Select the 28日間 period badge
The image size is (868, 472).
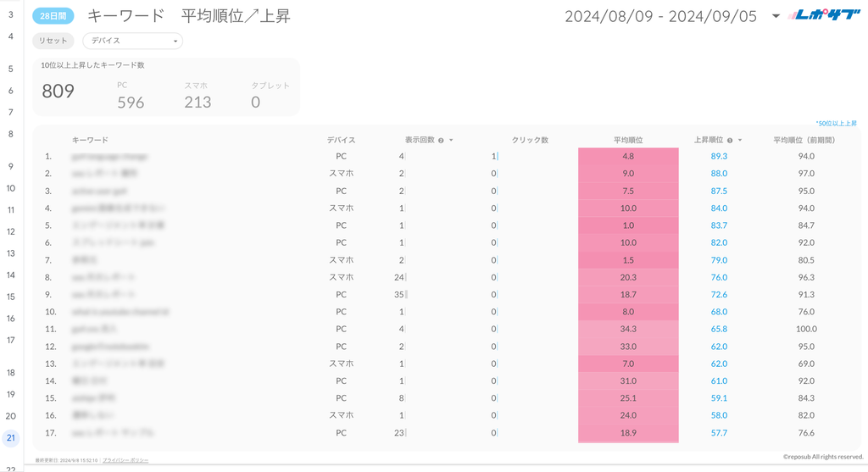pyautogui.click(x=53, y=16)
